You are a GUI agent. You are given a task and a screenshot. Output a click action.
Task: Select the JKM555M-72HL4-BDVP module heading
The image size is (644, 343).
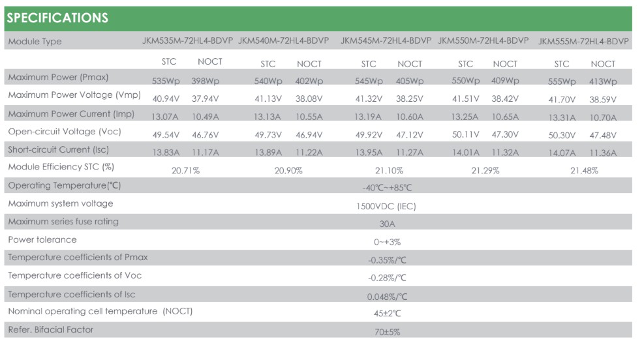583,41
